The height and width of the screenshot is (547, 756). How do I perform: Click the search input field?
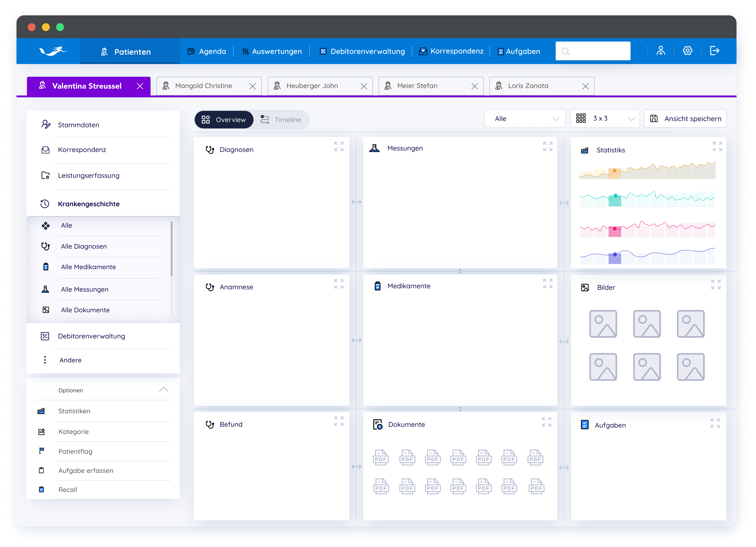pos(593,51)
